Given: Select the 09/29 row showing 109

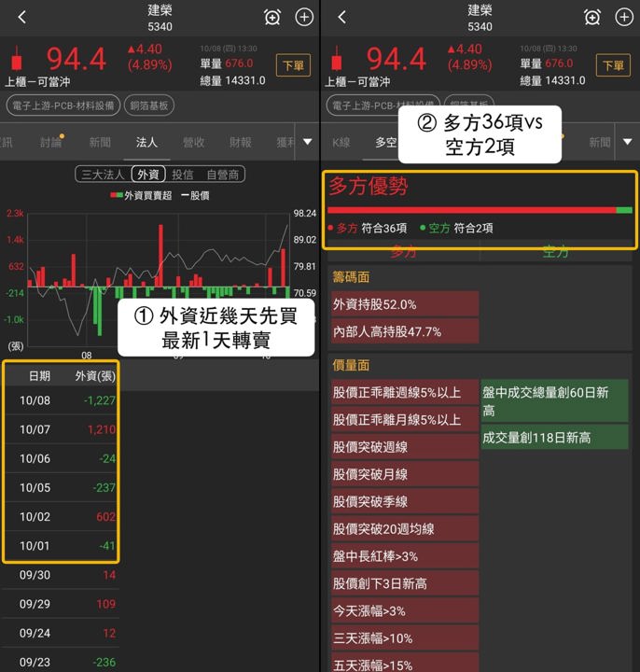Looking at the screenshot, I should [x=61, y=604].
